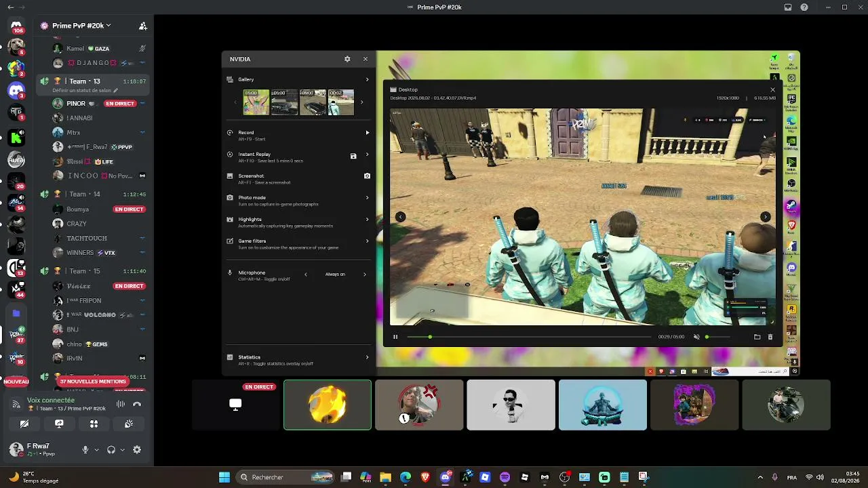Toggle the camera in voice controls
The width and height of the screenshot is (868, 488).
pos(24,424)
